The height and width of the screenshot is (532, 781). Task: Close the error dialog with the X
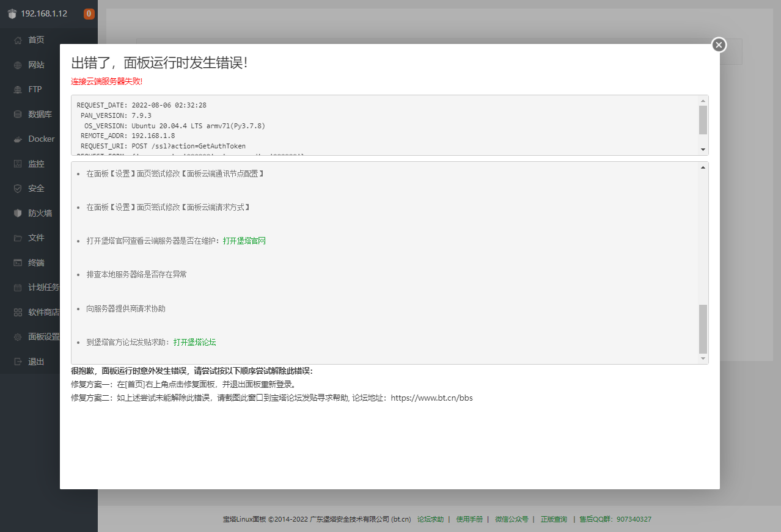[719, 45]
